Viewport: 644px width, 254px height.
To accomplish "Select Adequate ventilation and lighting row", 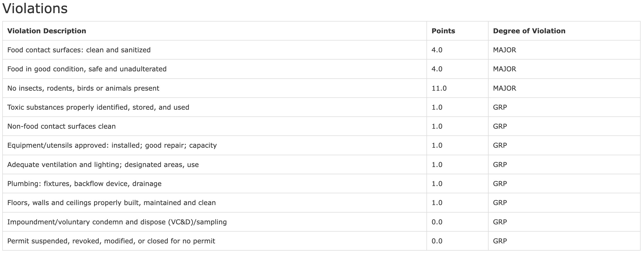I will click(103, 164).
